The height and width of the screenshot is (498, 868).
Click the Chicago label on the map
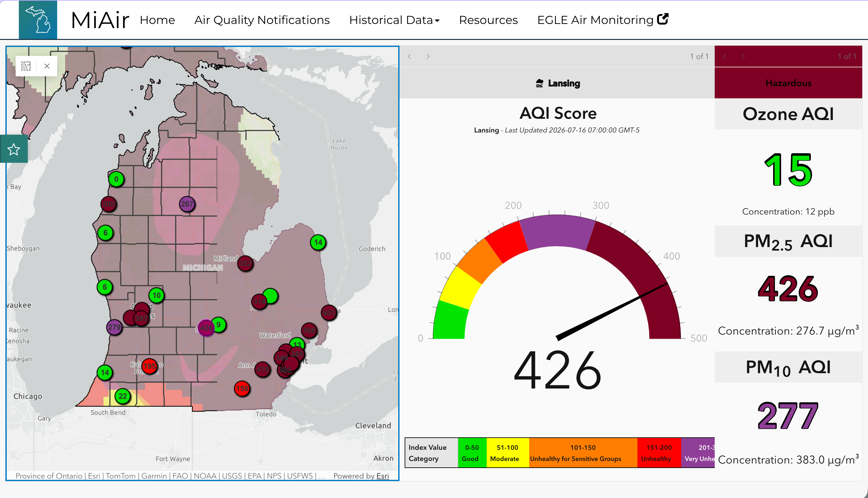pos(28,396)
